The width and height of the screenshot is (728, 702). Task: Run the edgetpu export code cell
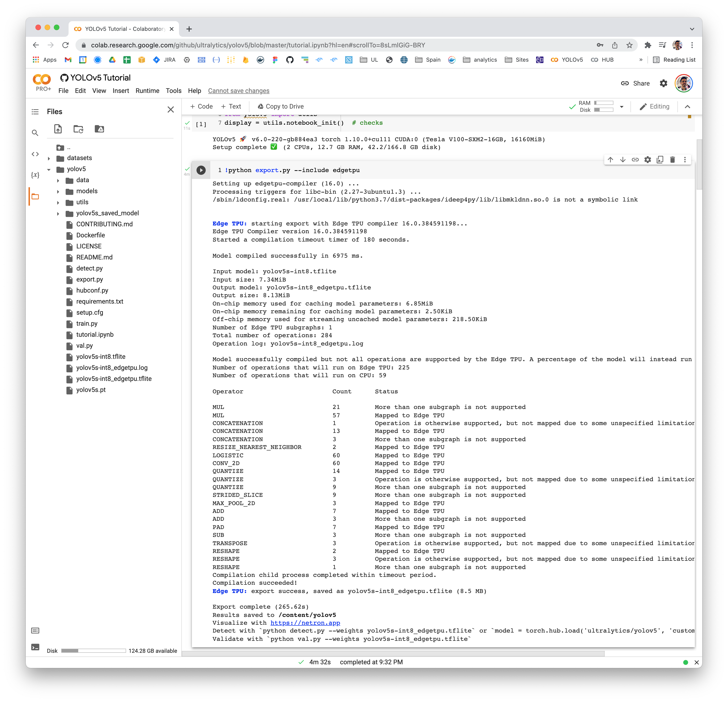(201, 170)
